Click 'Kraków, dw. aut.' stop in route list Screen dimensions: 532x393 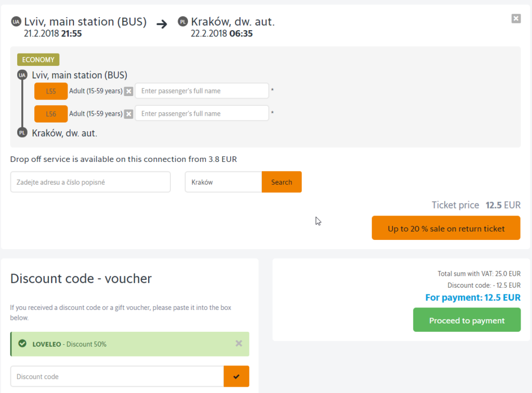pos(64,133)
